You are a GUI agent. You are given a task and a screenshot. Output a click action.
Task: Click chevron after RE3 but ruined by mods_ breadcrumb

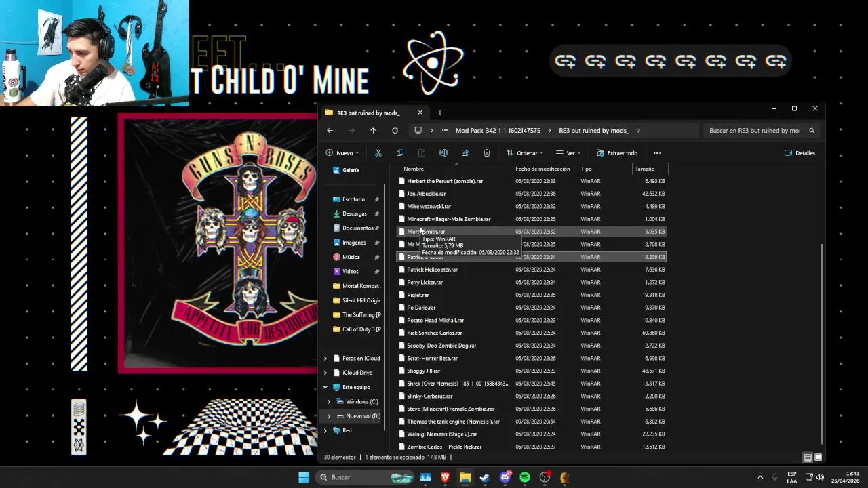638,131
